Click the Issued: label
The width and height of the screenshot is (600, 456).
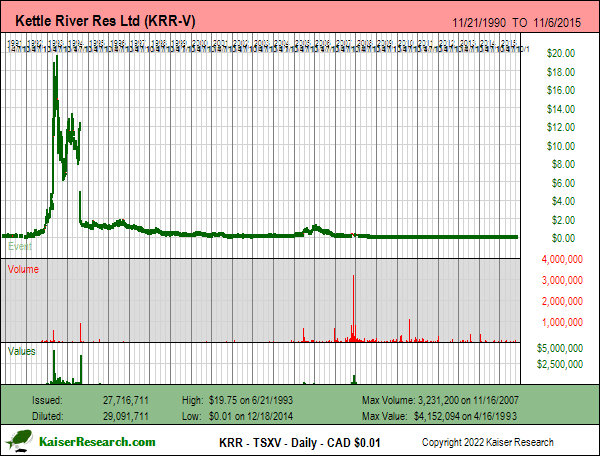[x=47, y=401]
